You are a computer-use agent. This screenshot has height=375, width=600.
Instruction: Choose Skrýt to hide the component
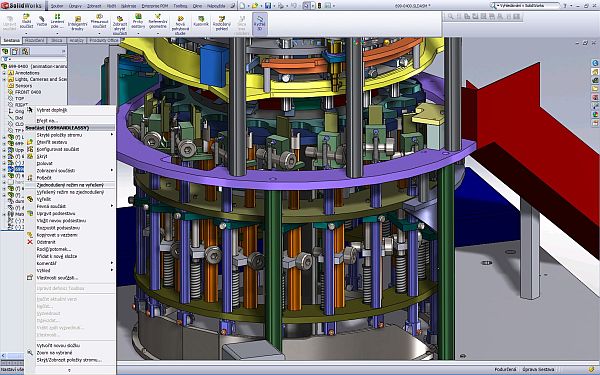tap(42, 156)
